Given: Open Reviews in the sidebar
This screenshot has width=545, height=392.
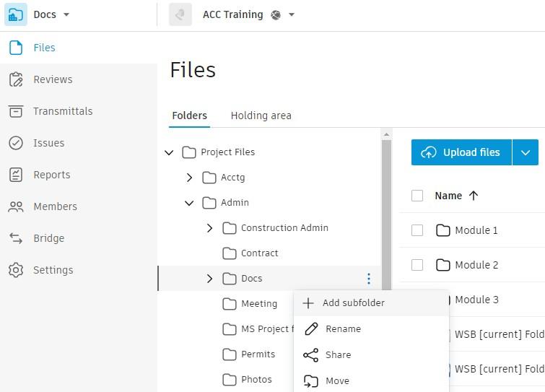Looking at the screenshot, I should click(53, 79).
